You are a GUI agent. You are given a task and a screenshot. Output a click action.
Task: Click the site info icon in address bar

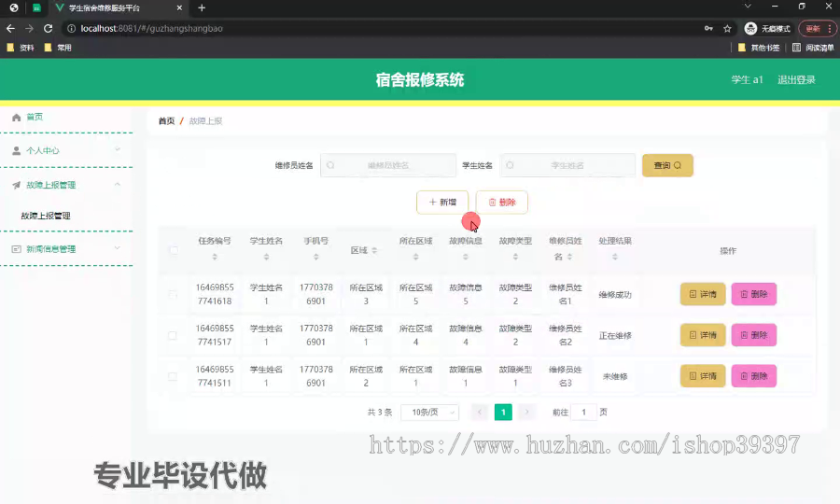pos(71,28)
